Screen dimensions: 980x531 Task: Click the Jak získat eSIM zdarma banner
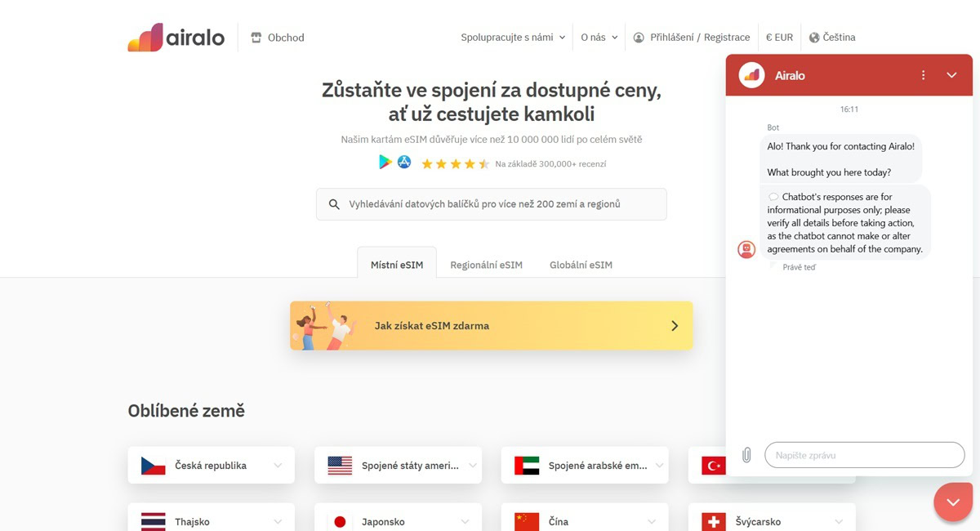(x=491, y=325)
